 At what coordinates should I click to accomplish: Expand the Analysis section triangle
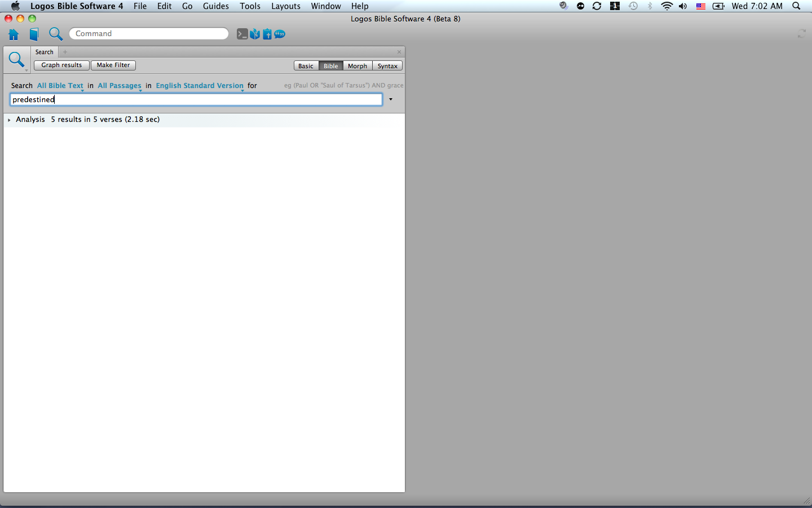9,120
